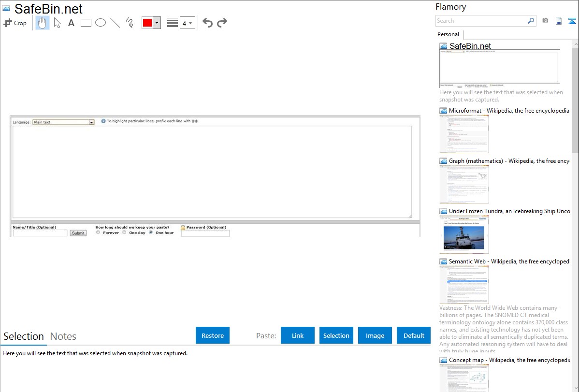Screen dimensions: 579x392
Task: Click the info icon beside highlight hint
Action: click(103, 121)
